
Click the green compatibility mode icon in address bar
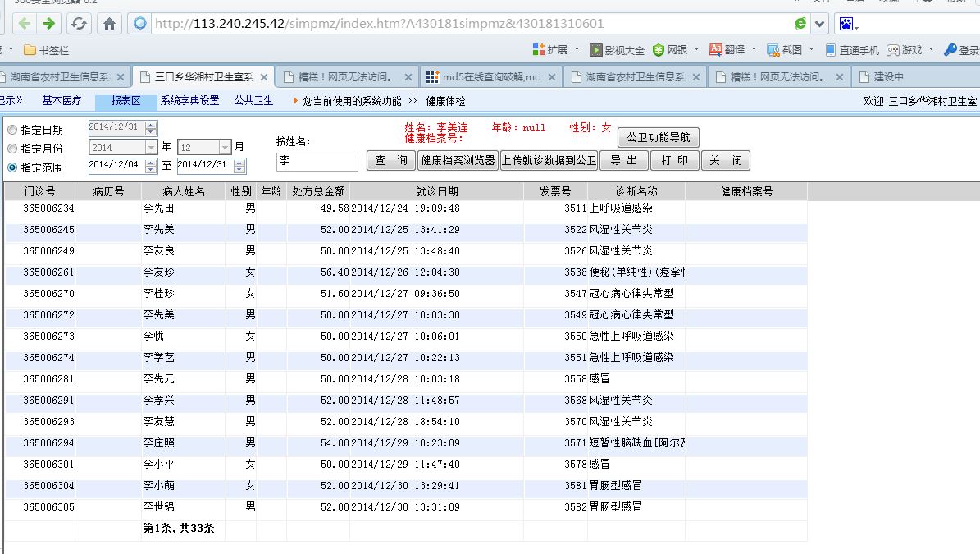[800, 24]
